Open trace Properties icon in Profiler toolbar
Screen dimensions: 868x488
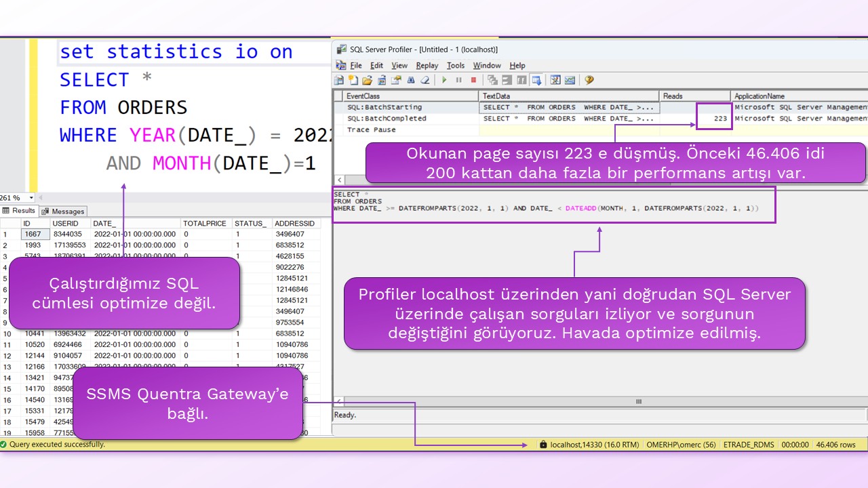pyautogui.click(x=396, y=80)
